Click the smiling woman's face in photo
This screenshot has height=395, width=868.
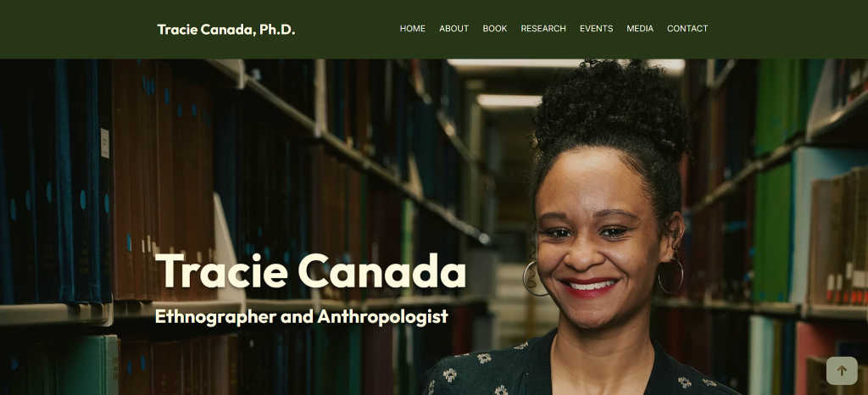598,243
